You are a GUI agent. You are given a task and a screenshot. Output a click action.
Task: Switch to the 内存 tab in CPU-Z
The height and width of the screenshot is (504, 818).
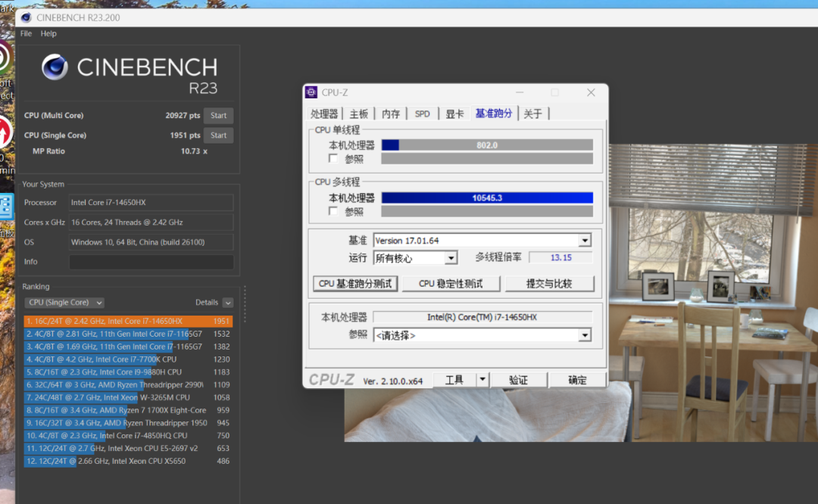pyautogui.click(x=391, y=114)
